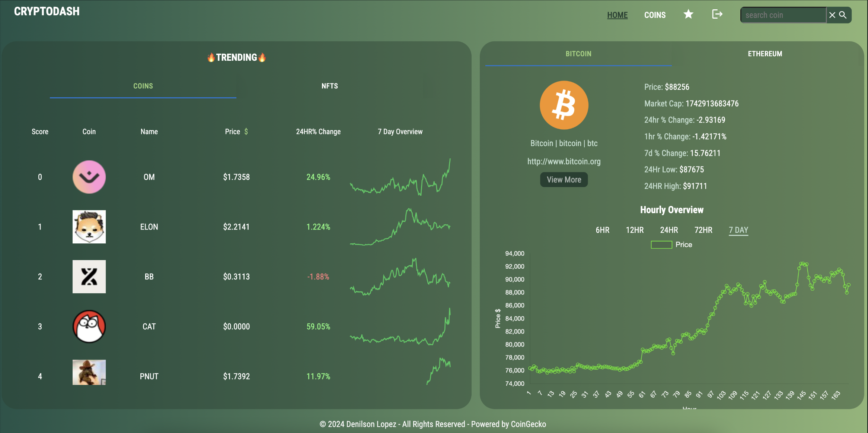Click the CAT coin logo
Image resolution: width=868 pixels, height=433 pixels.
click(x=89, y=326)
